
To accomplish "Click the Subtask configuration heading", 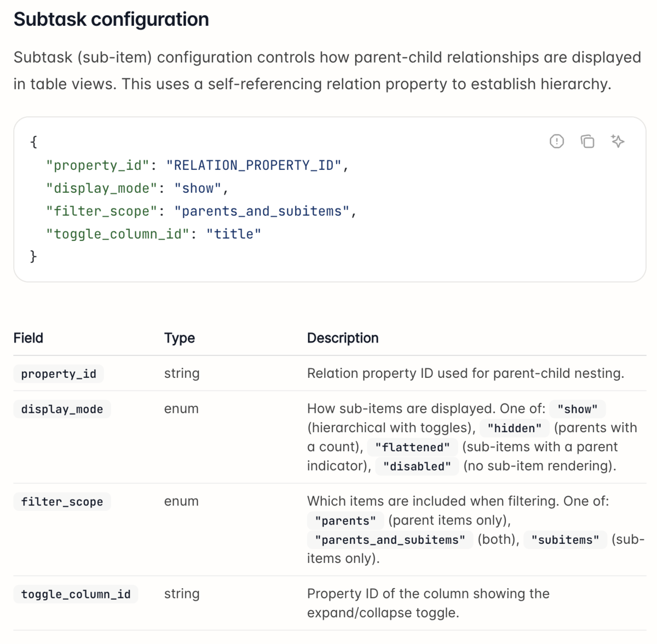I will click(x=111, y=19).
